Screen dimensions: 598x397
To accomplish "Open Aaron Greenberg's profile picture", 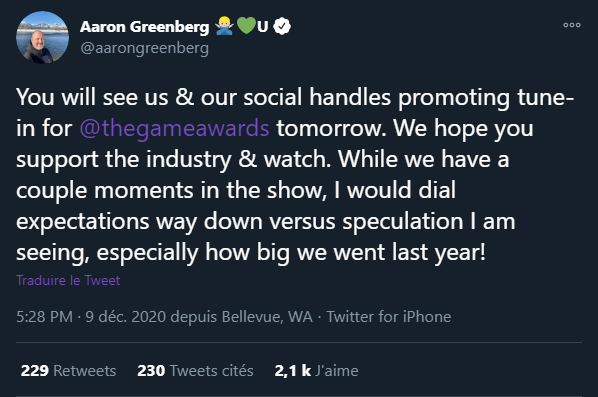I will (x=42, y=37).
